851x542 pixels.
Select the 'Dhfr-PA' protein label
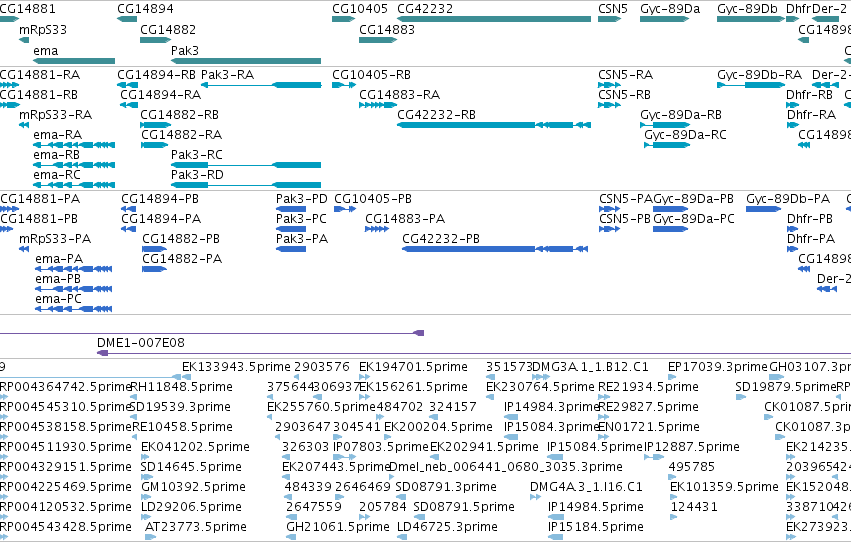811,239
